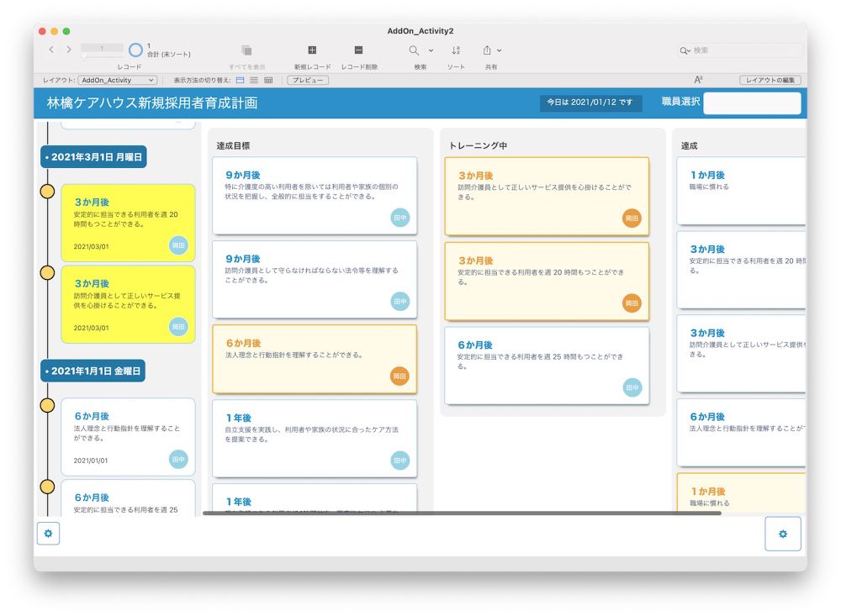Click the ソート (Sort) icon

point(457,50)
